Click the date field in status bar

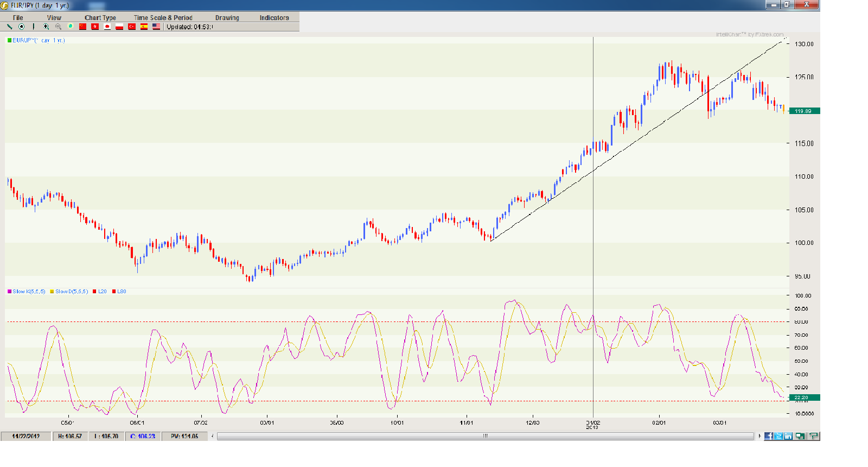click(x=26, y=436)
